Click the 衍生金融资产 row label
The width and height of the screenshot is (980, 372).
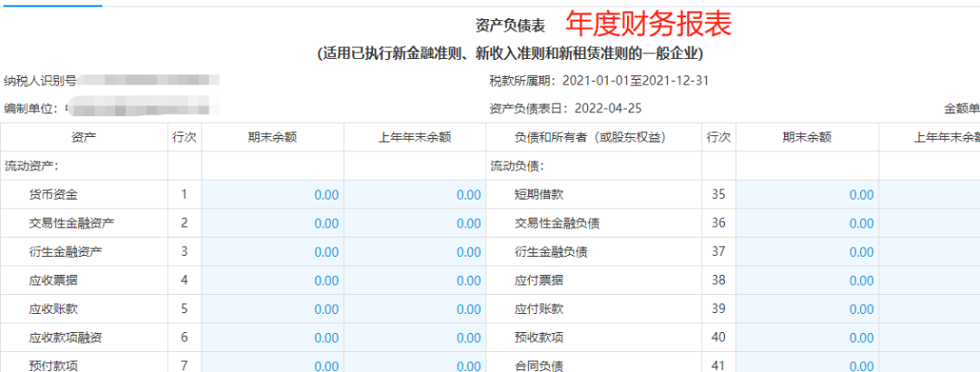[x=65, y=252]
